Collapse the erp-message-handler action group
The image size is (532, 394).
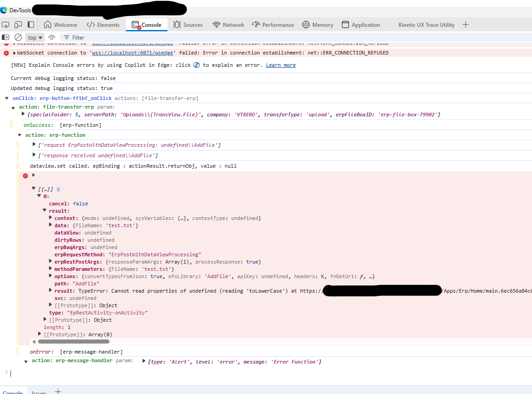tap(26, 361)
